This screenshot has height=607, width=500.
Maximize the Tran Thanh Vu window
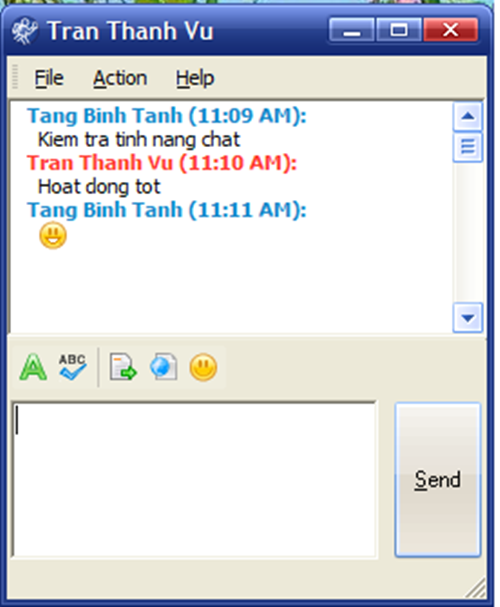point(399,30)
